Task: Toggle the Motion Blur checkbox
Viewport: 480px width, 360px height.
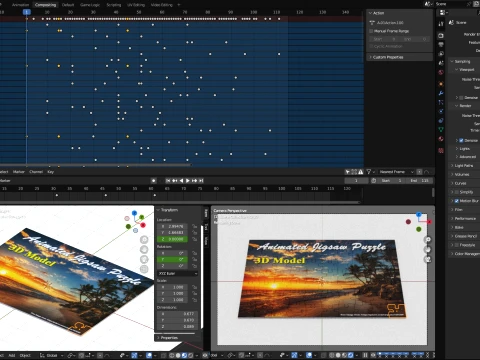Action: (457, 201)
